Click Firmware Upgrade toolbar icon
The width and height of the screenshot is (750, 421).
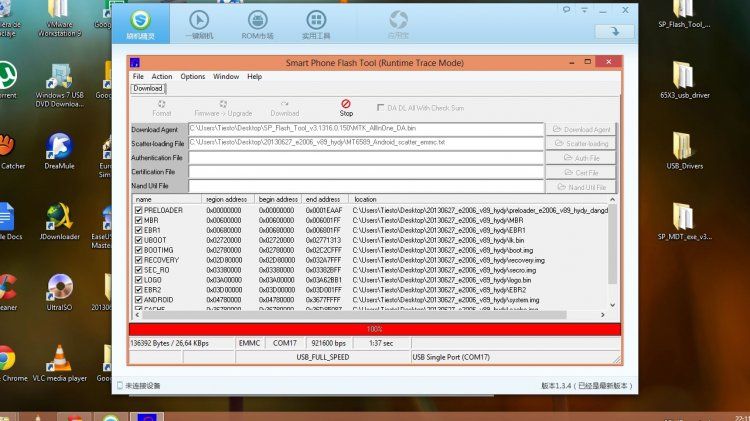pyautogui.click(x=223, y=108)
